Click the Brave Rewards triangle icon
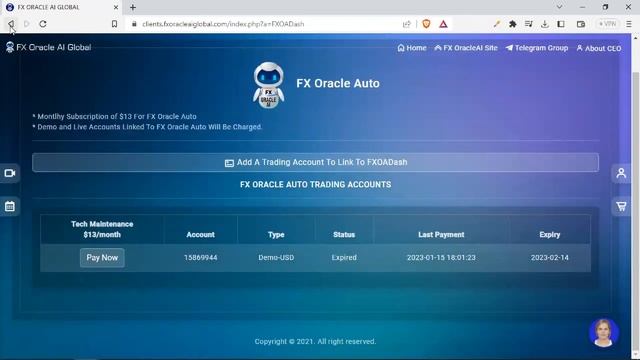 click(444, 24)
